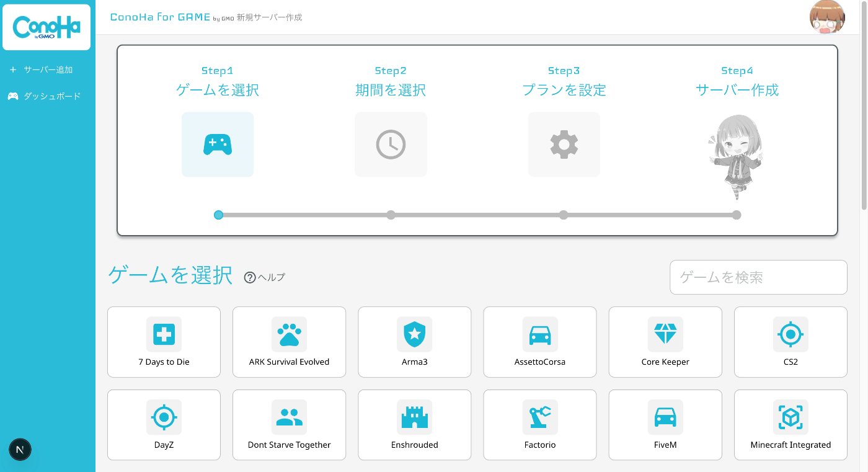
Task: Click the Step3 プランを設定 heading
Action: (564, 90)
